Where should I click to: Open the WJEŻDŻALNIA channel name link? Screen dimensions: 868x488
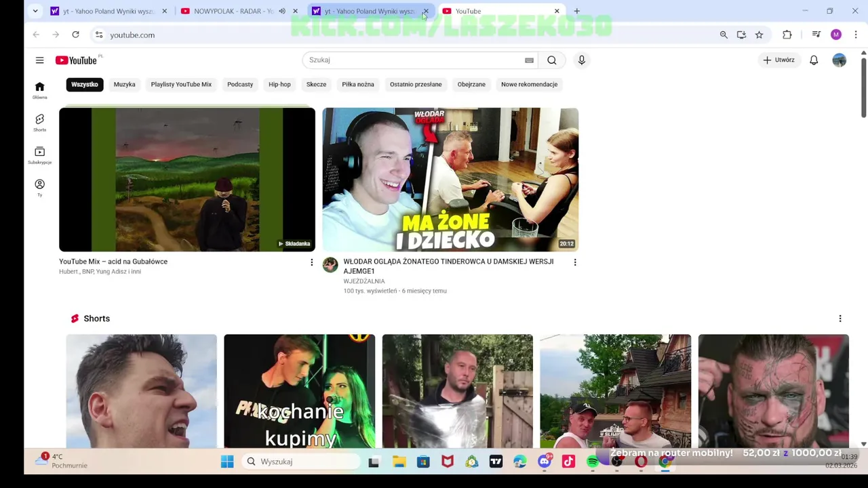coord(363,281)
